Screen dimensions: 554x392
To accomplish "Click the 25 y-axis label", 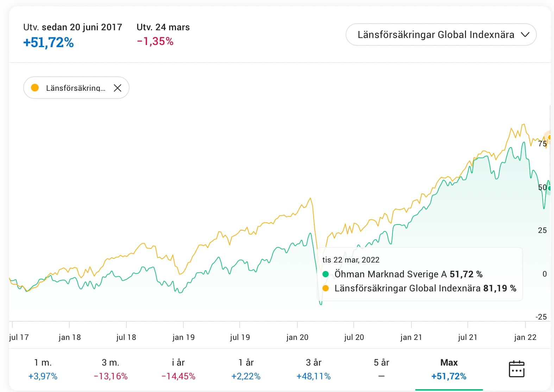I will point(542,230).
